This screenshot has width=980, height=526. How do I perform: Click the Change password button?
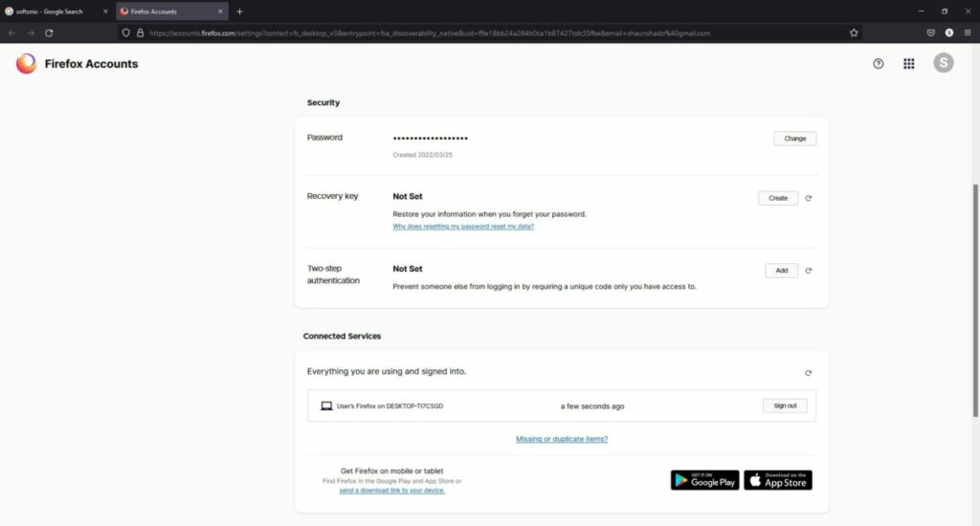click(x=794, y=139)
